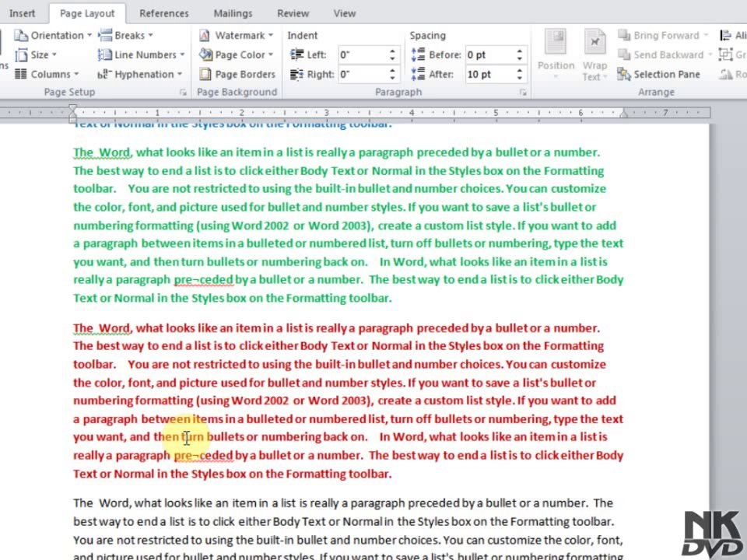747x560 pixels.
Task: Expand the Page Color dropdown arrow
Action: (x=271, y=54)
